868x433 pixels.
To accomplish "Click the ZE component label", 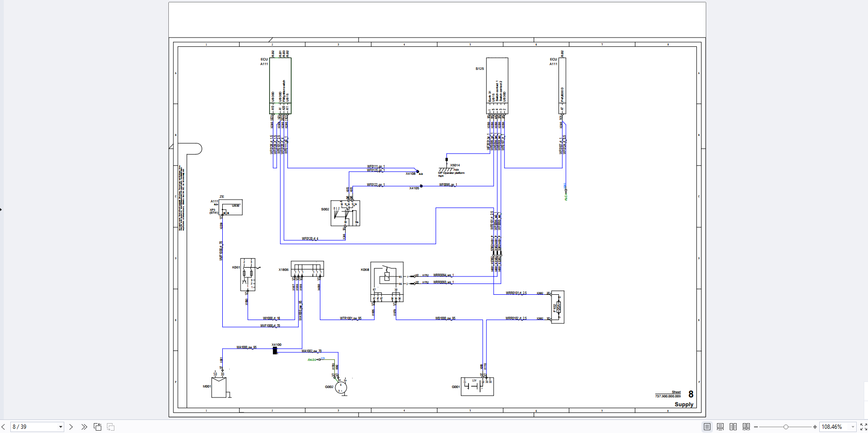I will pyautogui.click(x=222, y=197).
